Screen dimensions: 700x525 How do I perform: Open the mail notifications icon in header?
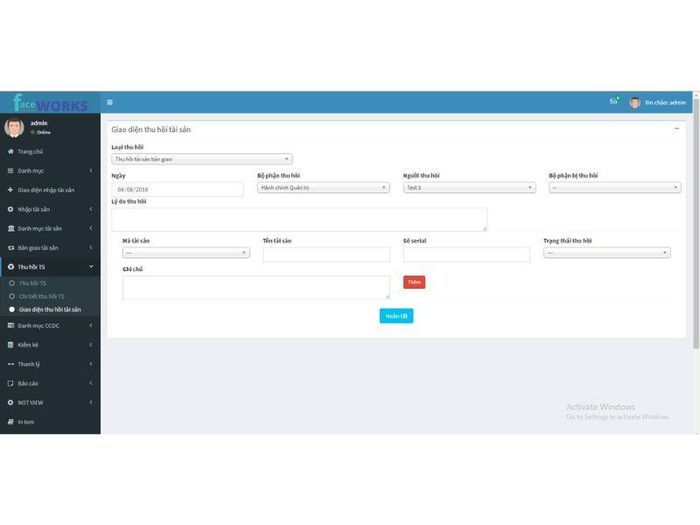(x=614, y=101)
